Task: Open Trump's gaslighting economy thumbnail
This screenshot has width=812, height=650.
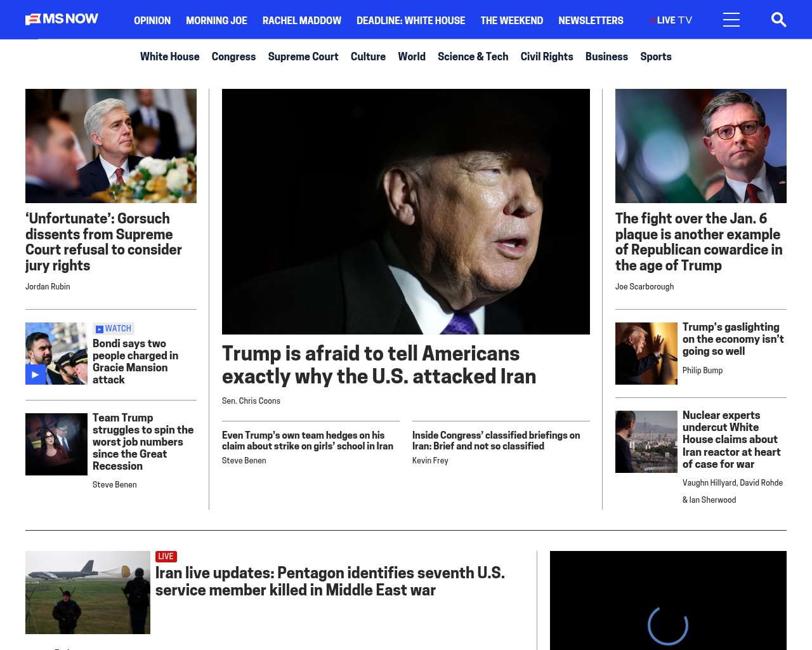Action: coord(646,354)
